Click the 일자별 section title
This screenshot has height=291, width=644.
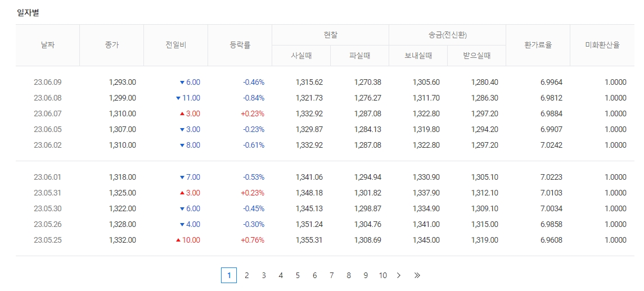28,13
